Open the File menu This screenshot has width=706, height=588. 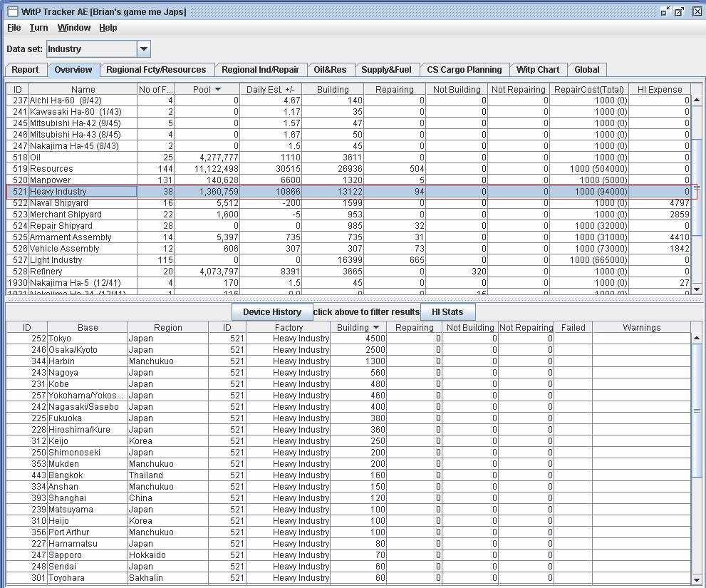tap(14, 28)
